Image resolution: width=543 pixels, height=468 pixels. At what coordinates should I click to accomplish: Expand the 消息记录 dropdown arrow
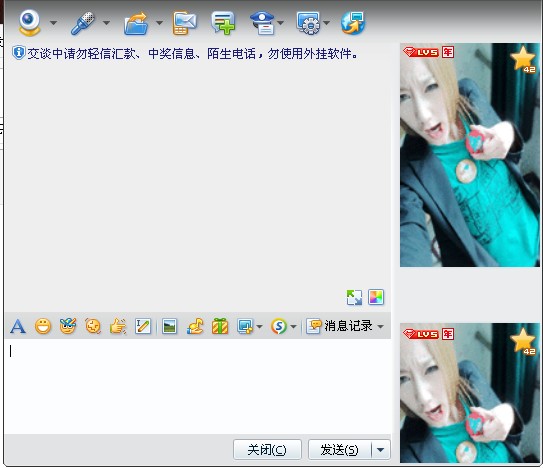381,326
